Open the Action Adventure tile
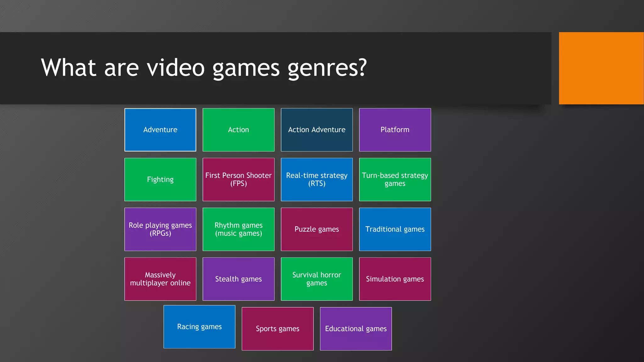The image size is (644, 362). (x=317, y=130)
